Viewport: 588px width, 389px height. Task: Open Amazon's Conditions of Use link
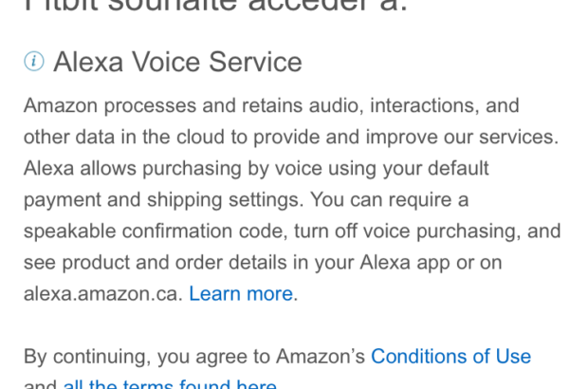point(450,357)
